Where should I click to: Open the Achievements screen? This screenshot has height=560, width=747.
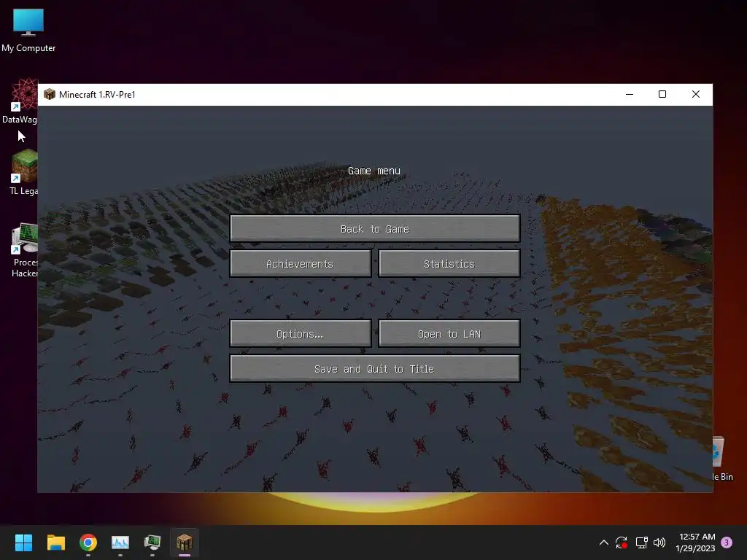coord(300,263)
